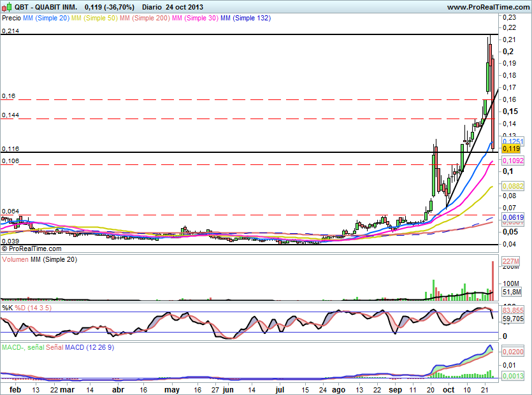The height and width of the screenshot is (395, 532).
Task: Click the 0,16 horizontal level label
Action: (8, 96)
